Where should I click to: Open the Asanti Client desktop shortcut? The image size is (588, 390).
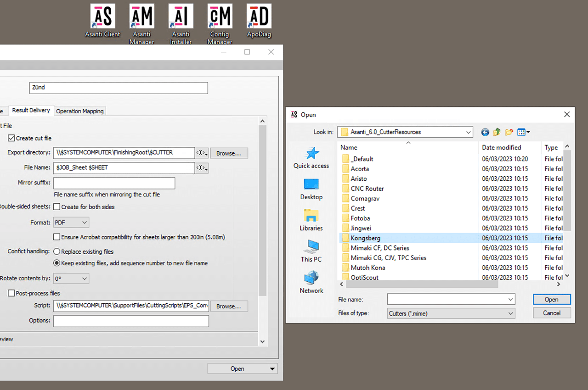pos(102,21)
